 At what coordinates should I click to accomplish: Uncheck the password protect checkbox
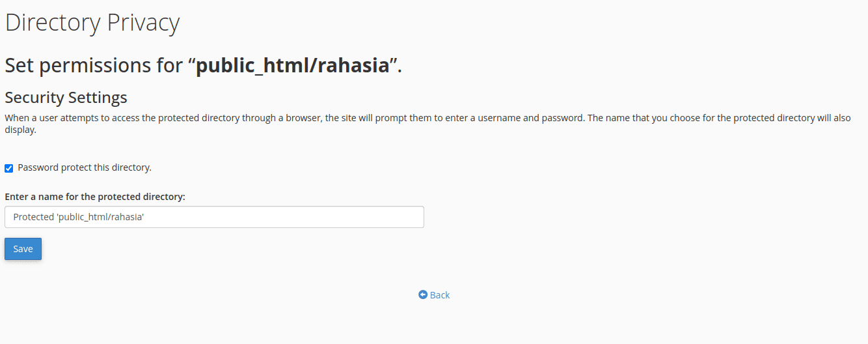point(9,168)
